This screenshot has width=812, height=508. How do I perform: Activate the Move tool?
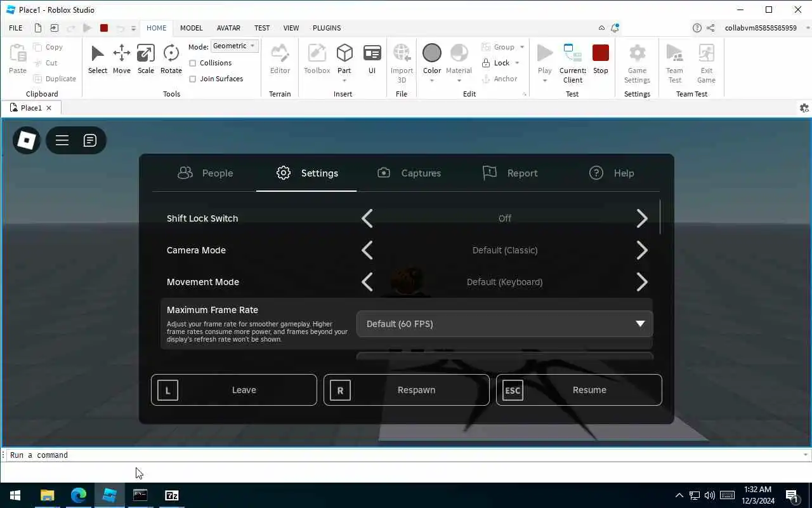[x=122, y=60]
